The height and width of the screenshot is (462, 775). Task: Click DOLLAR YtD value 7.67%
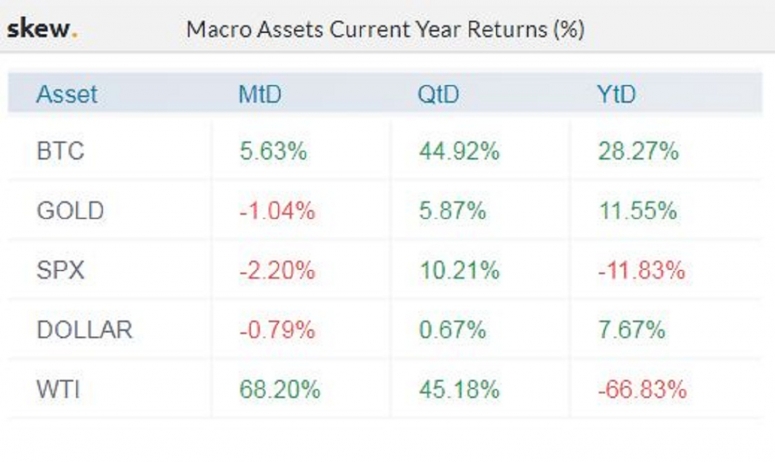click(x=632, y=330)
